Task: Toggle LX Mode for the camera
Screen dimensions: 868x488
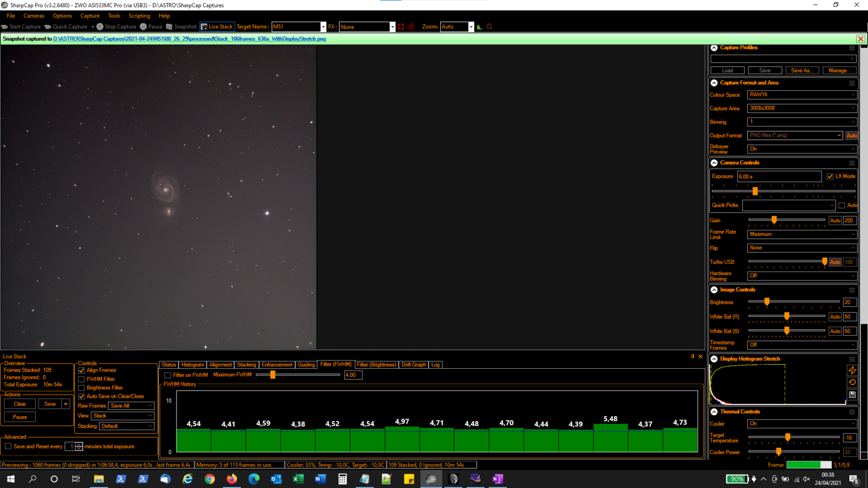Action: tap(831, 176)
